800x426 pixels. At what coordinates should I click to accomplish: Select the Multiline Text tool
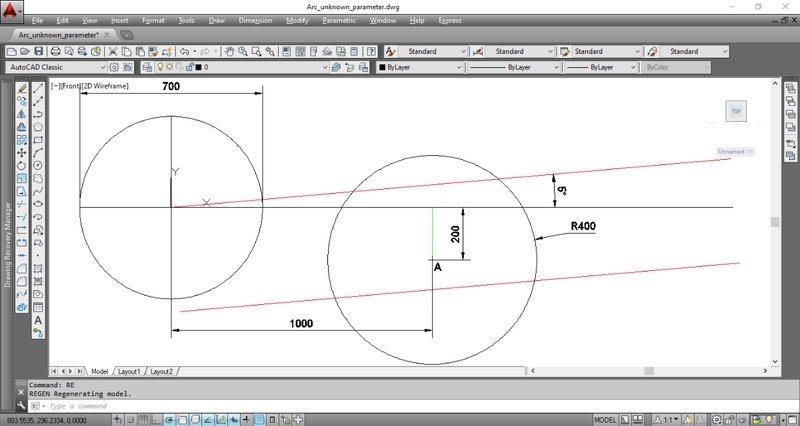coord(38,318)
